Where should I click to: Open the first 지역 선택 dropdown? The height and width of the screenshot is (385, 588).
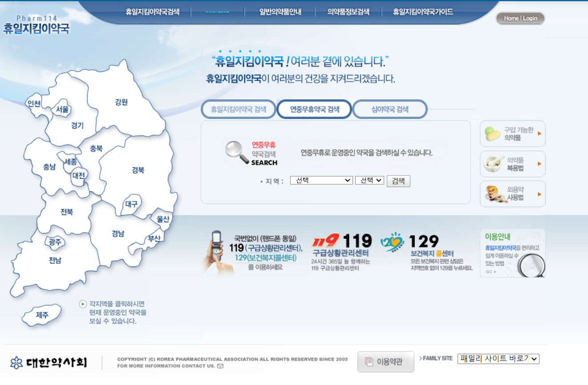(321, 180)
